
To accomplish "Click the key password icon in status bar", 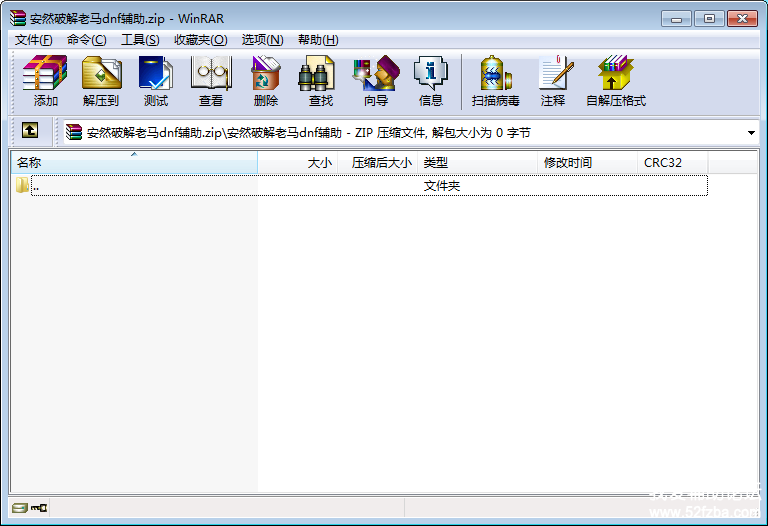I will [x=39, y=508].
